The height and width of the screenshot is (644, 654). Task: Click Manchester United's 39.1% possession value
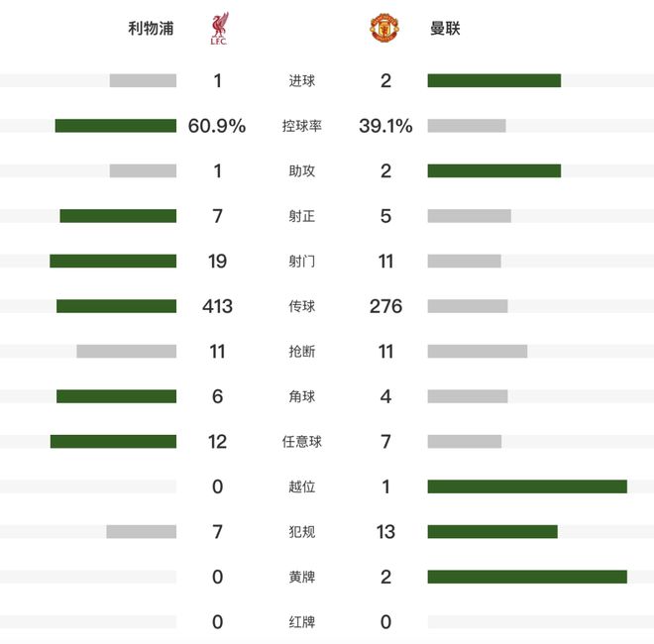coord(385,126)
